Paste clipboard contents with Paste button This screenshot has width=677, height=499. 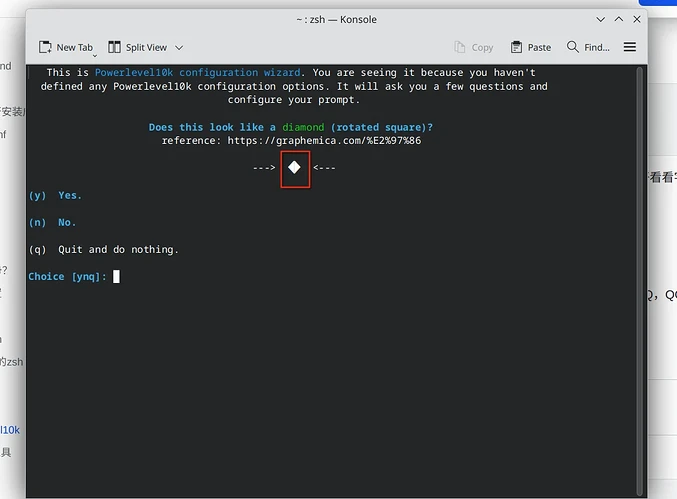pos(531,47)
